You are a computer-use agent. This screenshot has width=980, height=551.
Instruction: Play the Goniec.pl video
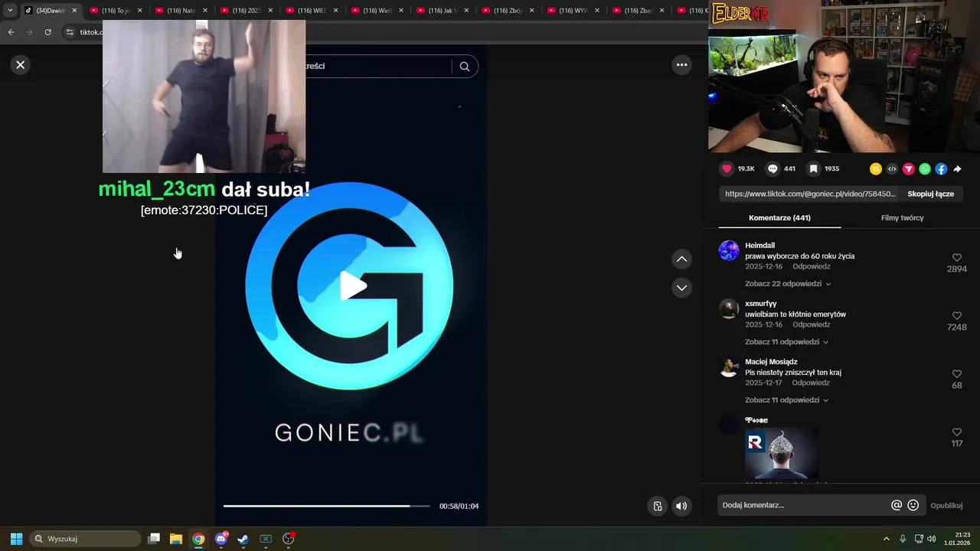pyautogui.click(x=352, y=286)
